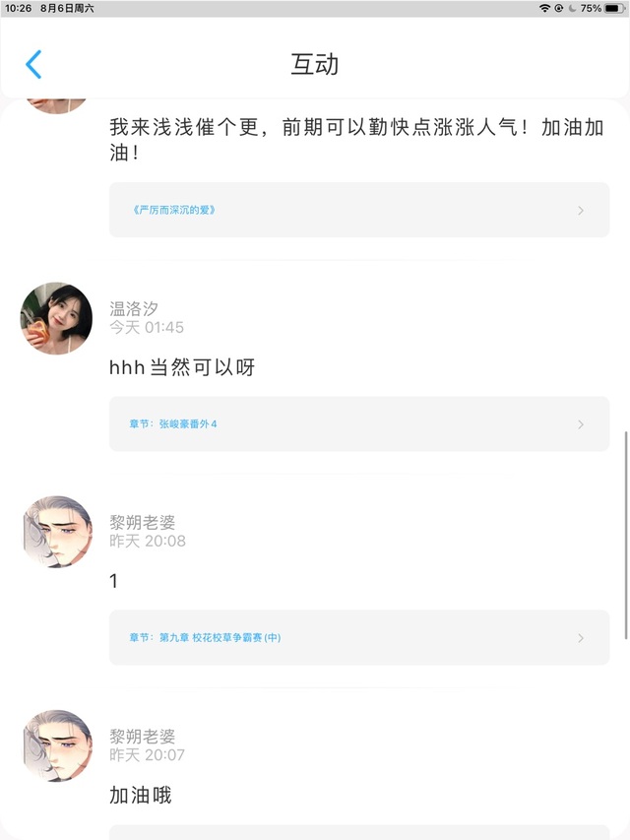The height and width of the screenshot is (840, 630).
Task: Tap chevron on 第九章 chapter card
Action: pyautogui.click(x=581, y=637)
